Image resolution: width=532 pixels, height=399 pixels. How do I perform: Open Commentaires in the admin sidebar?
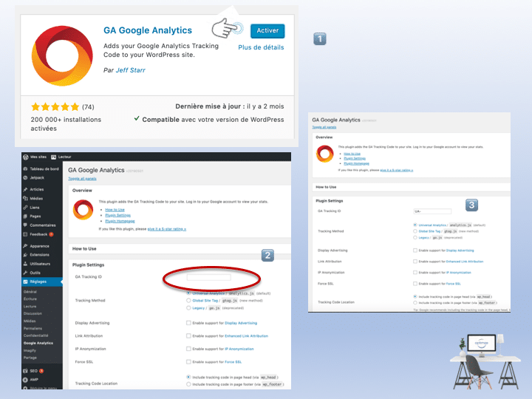click(x=42, y=225)
